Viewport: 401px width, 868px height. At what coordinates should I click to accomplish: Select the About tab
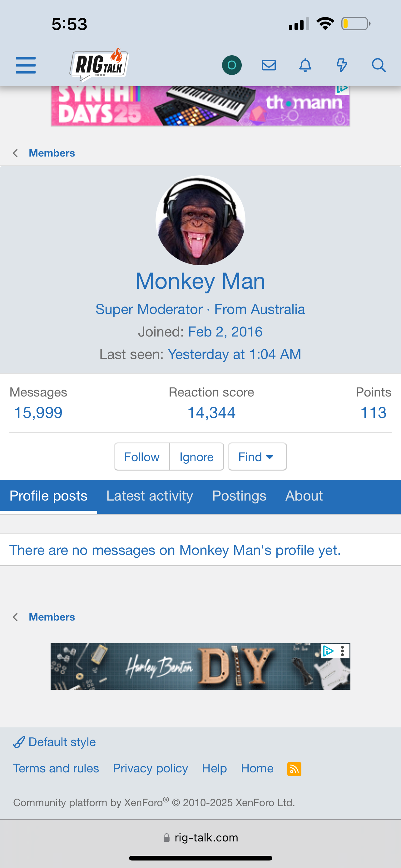pos(304,496)
